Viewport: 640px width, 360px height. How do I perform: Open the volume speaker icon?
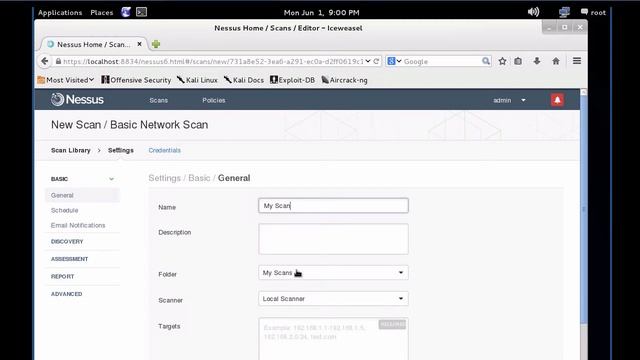(533, 12)
